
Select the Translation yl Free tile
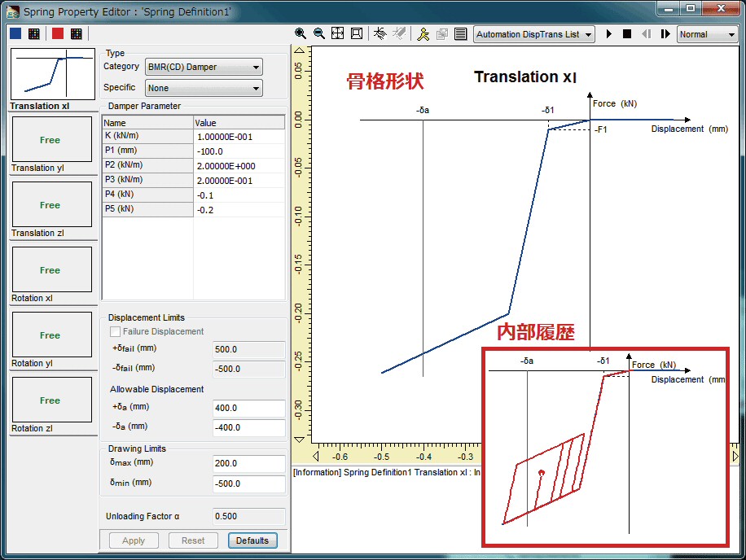[52, 139]
